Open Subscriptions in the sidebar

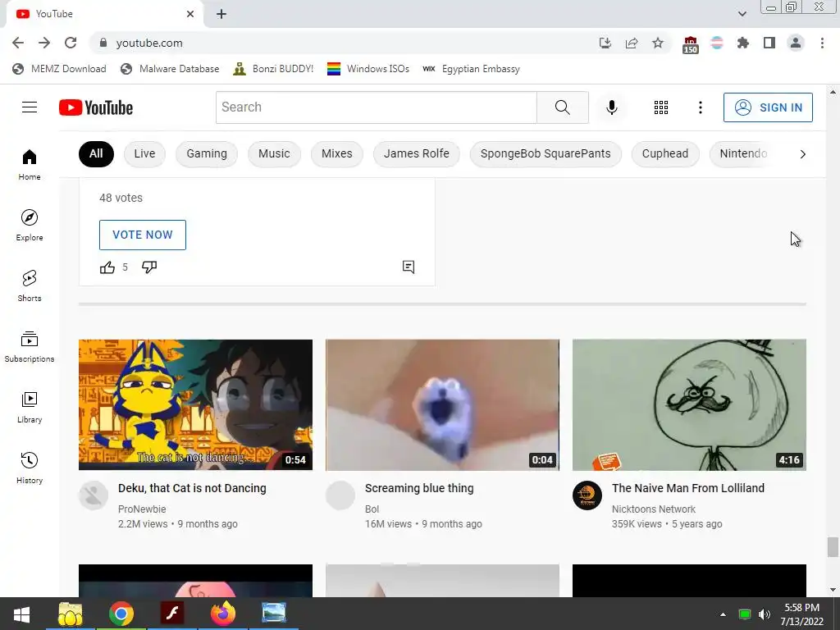pos(30,347)
